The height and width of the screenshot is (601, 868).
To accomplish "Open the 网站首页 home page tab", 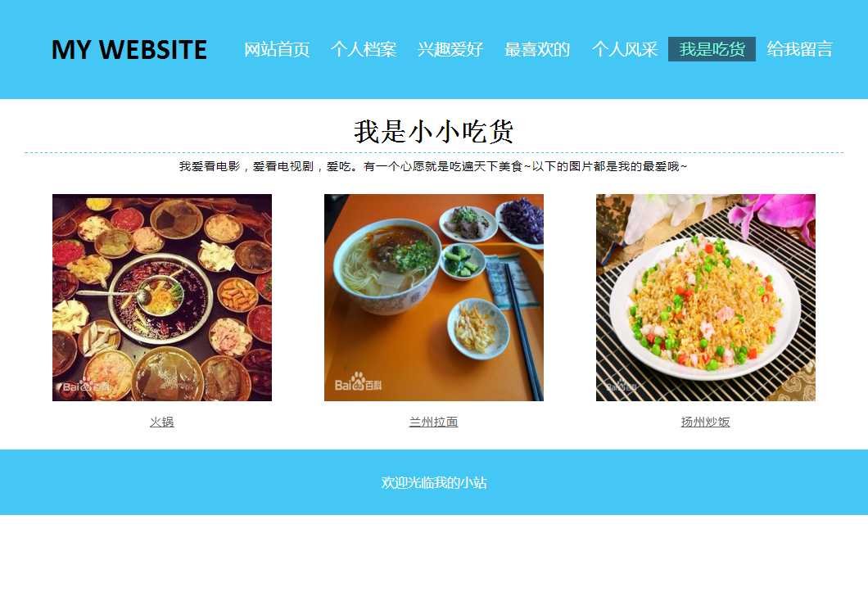I will point(277,49).
